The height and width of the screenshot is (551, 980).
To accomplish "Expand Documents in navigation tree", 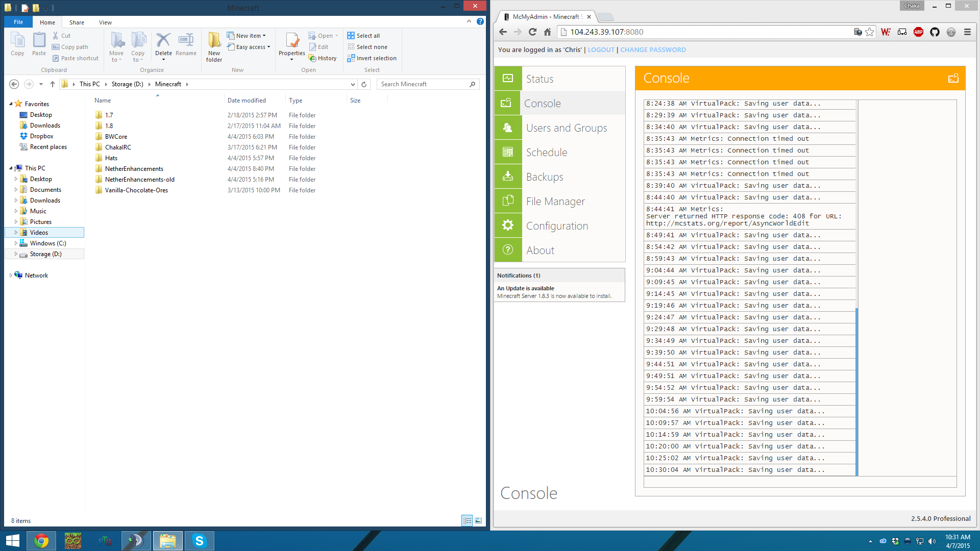I will [16, 190].
